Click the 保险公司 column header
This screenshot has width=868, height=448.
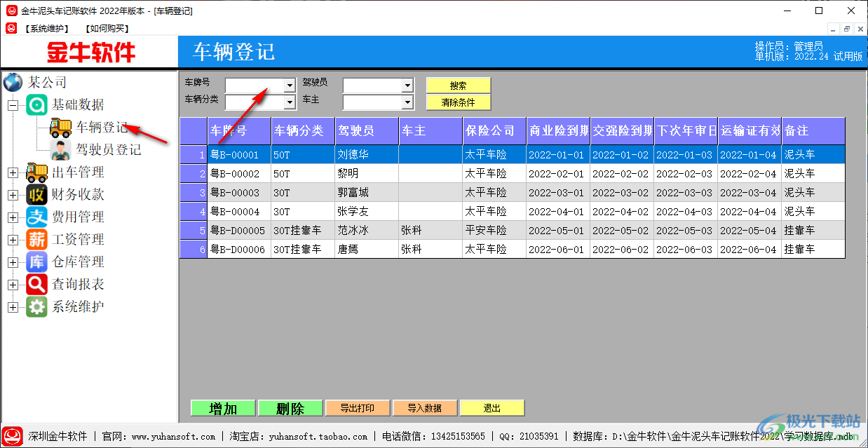[494, 130]
